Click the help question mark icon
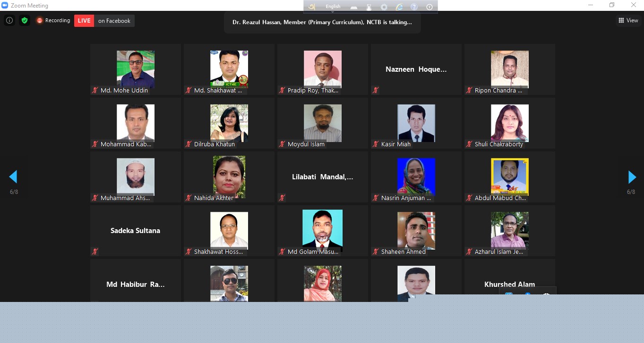644x343 pixels. click(x=414, y=7)
